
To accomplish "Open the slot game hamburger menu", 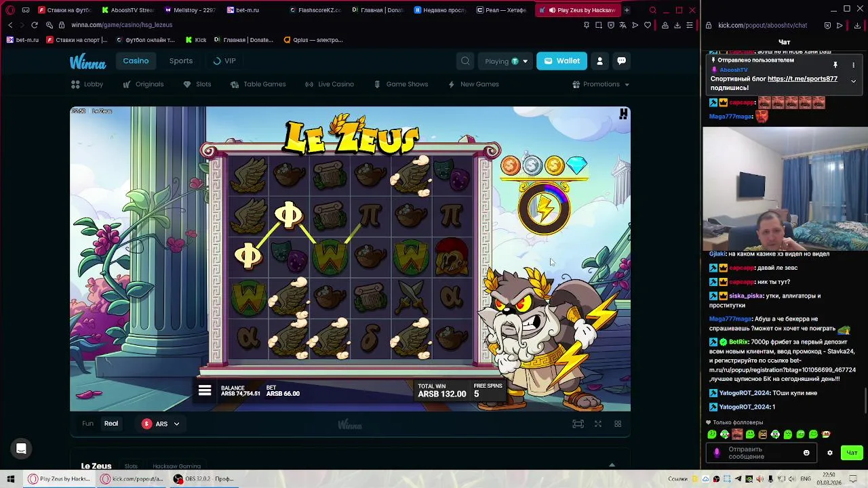I will [x=205, y=391].
